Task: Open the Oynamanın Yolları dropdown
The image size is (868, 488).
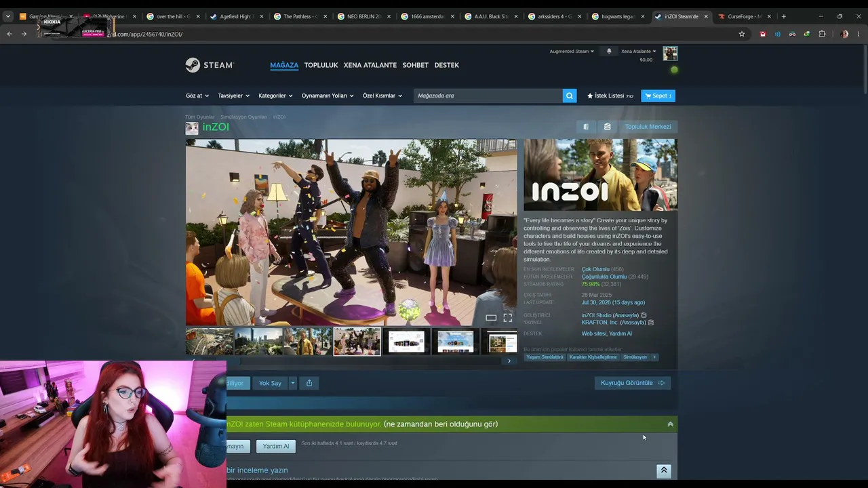Action: click(x=328, y=96)
